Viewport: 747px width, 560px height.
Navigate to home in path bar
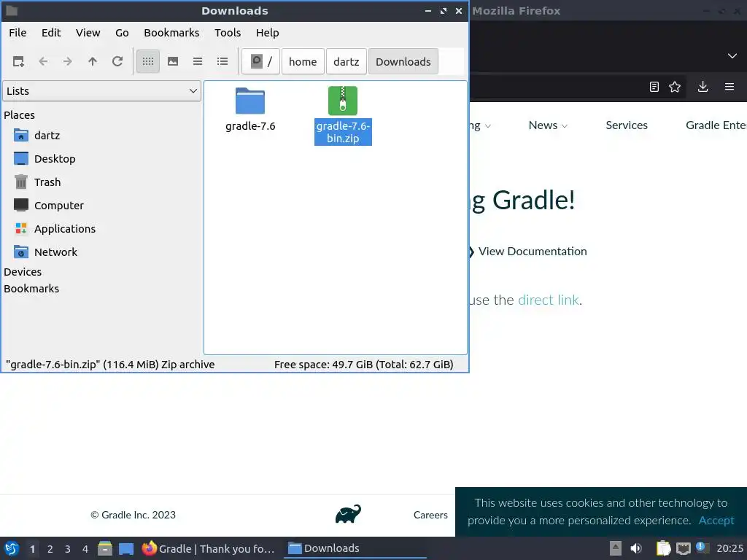point(303,61)
